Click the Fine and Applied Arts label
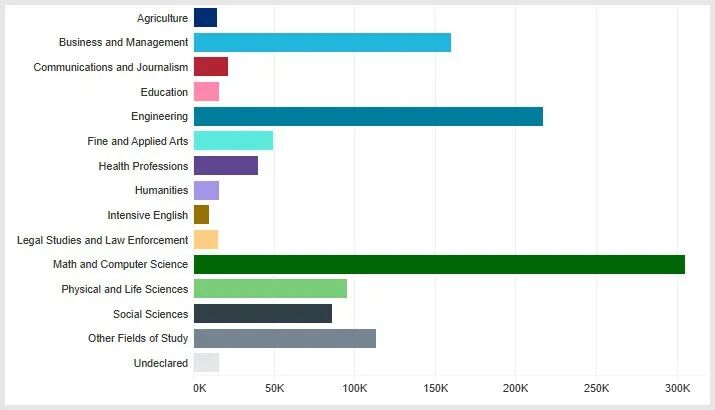Image resolution: width=715 pixels, height=410 pixels. (x=138, y=141)
